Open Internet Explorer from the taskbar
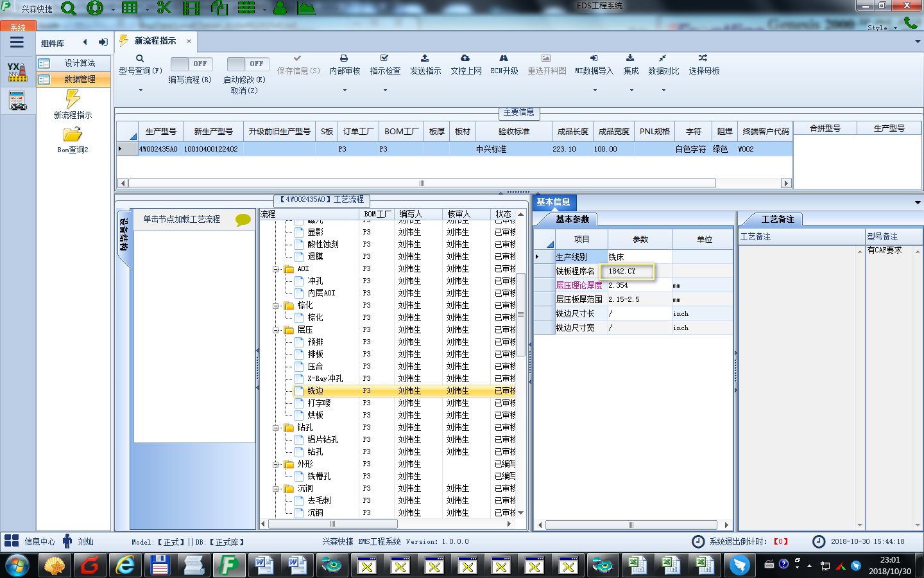The image size is (924, 578). point(125,565)
